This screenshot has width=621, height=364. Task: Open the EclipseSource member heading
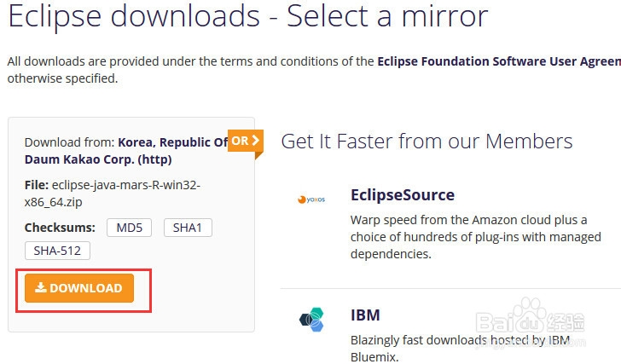click(402, 195)
